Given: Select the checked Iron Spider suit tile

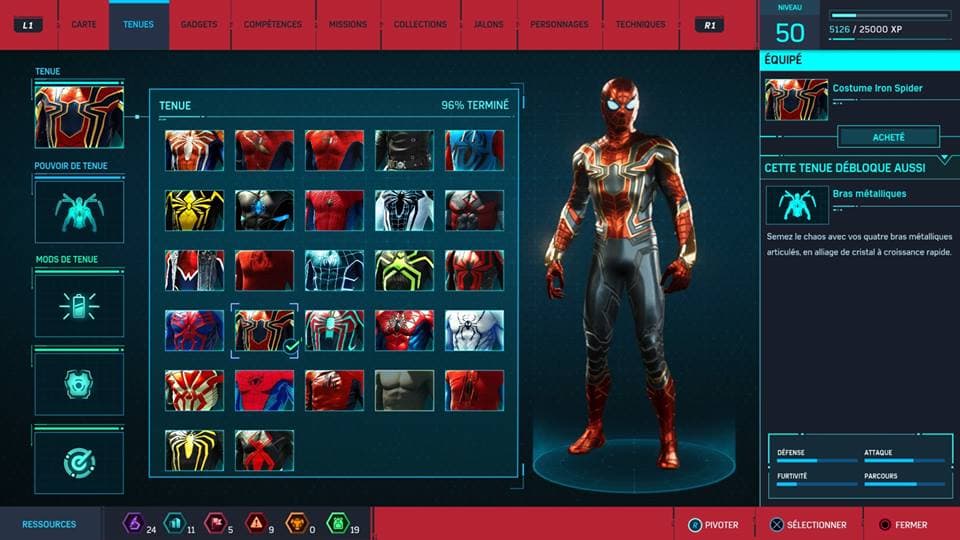Looking at the screenshot, I should point(264,330).
